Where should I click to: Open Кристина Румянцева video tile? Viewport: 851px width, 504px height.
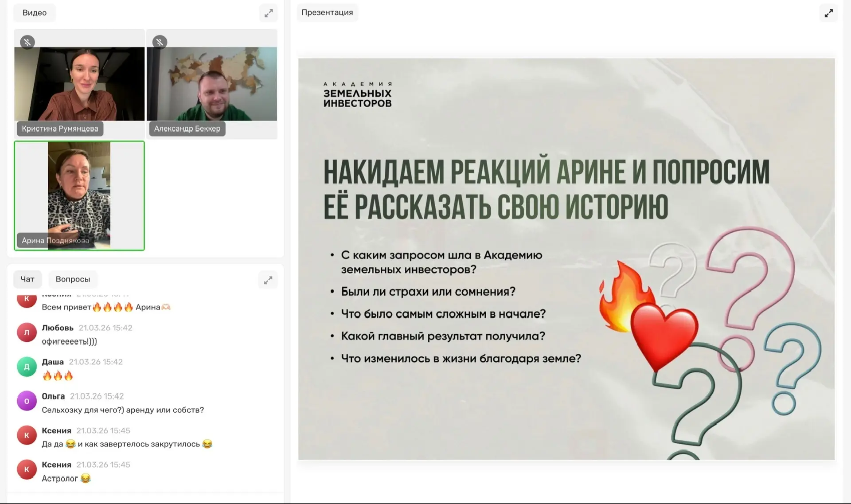pyautogui.click(x=79, y=84)
